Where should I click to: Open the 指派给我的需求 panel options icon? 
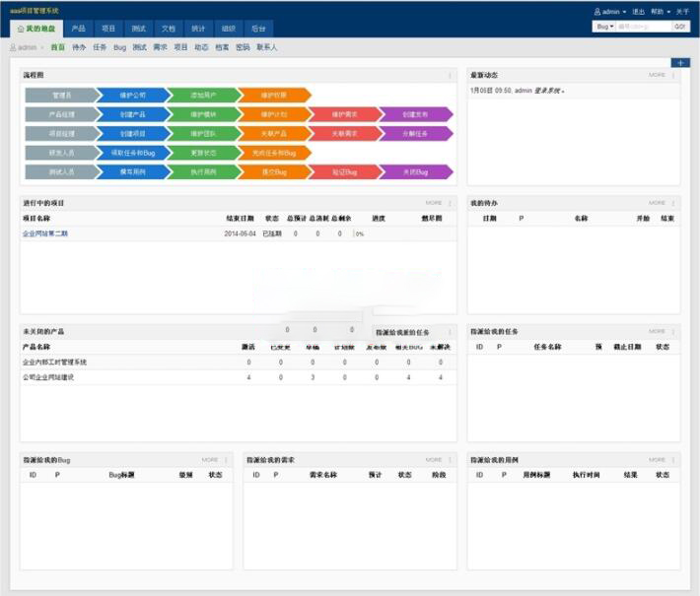[x=451, y=460]
